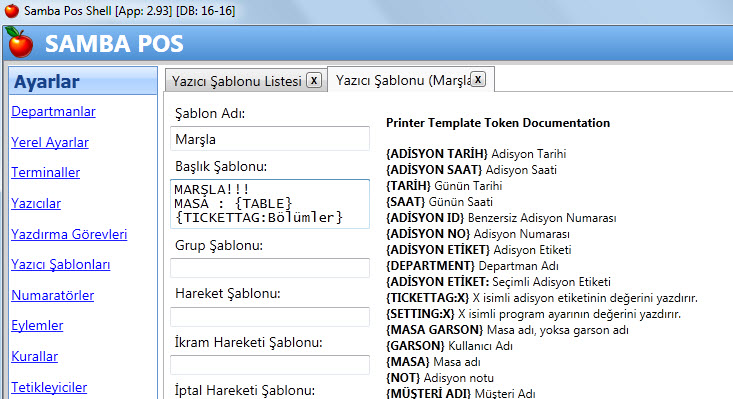Image resolution: width=733 pixels, height=399 pixels.
Task: Click the {SAAT} Günün Saati token
Action: [x=439, y=202]
